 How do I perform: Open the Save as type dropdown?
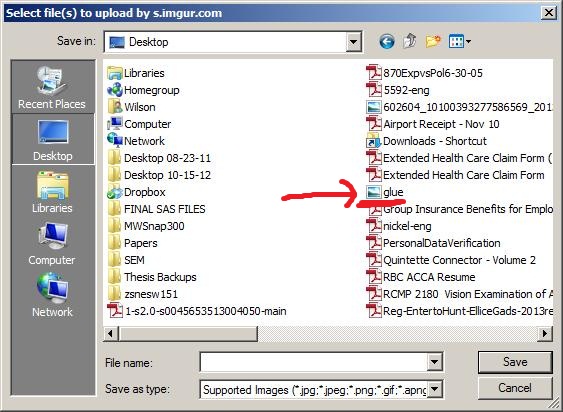click(x=434, y=389)
